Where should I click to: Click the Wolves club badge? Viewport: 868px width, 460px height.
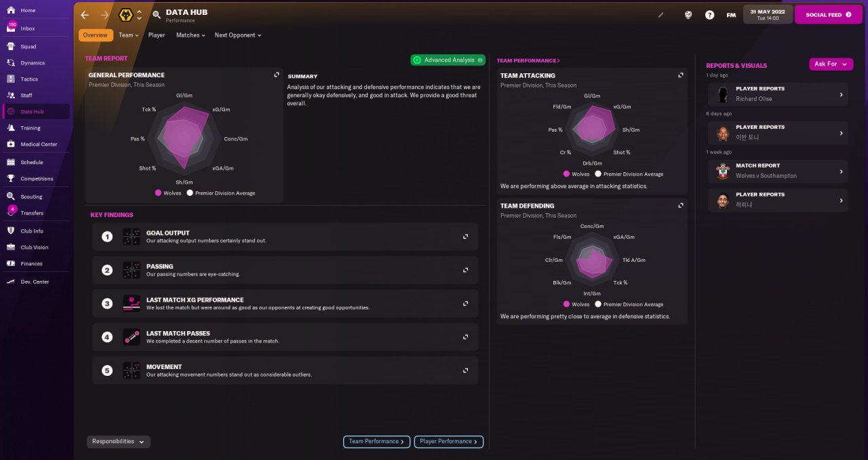click(125, 14)
